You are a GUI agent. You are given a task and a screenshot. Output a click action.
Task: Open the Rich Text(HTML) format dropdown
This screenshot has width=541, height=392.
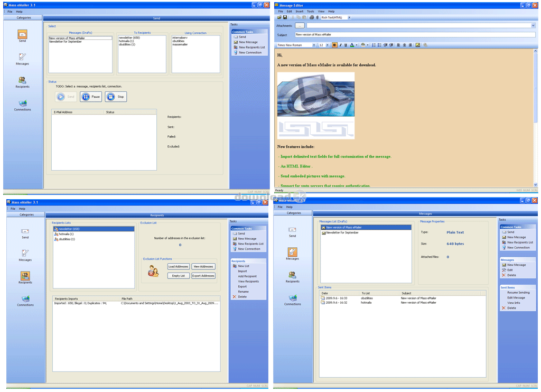coord(349,17)
